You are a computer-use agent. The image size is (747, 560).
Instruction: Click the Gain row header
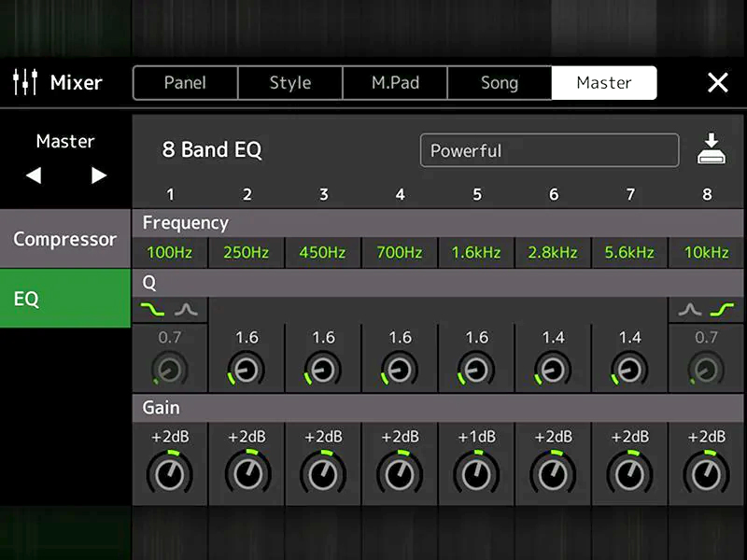pyautogui.click(x=438, y=408)
